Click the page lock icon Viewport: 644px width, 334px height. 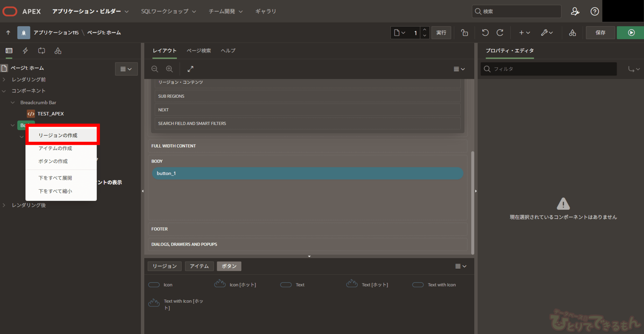point(464,33)
